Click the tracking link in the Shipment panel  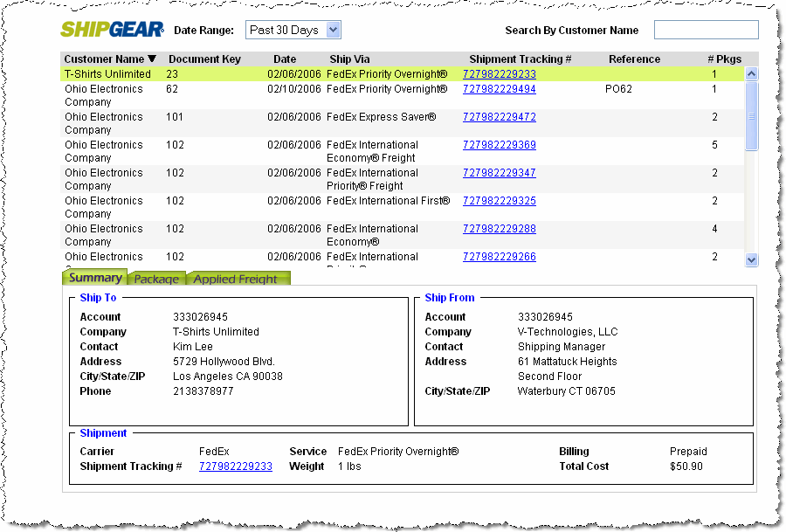pos(236,466)
